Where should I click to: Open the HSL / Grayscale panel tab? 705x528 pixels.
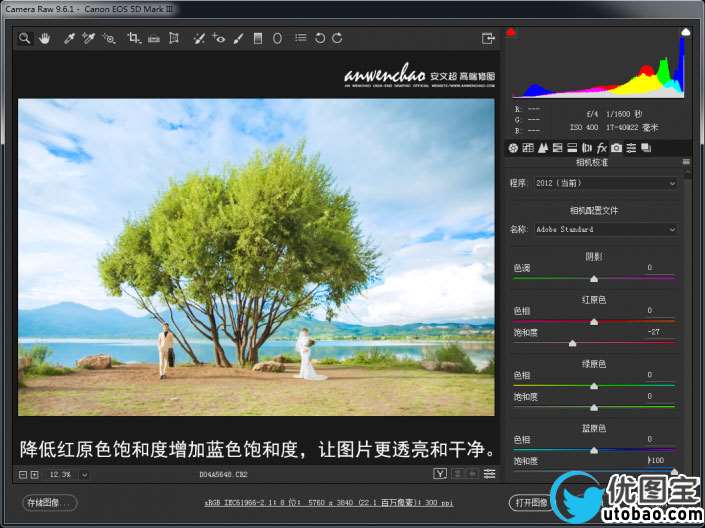point(558,148)
